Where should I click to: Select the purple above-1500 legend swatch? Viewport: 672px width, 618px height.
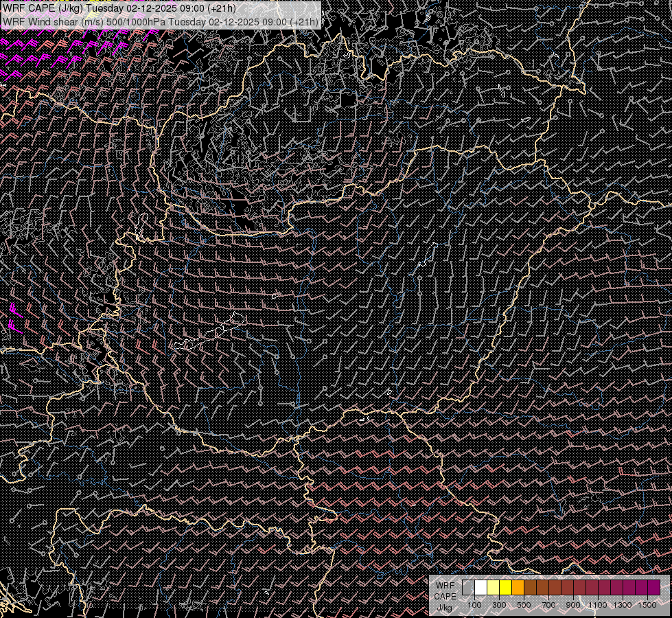pyautogui.click(x=654, y=587)
